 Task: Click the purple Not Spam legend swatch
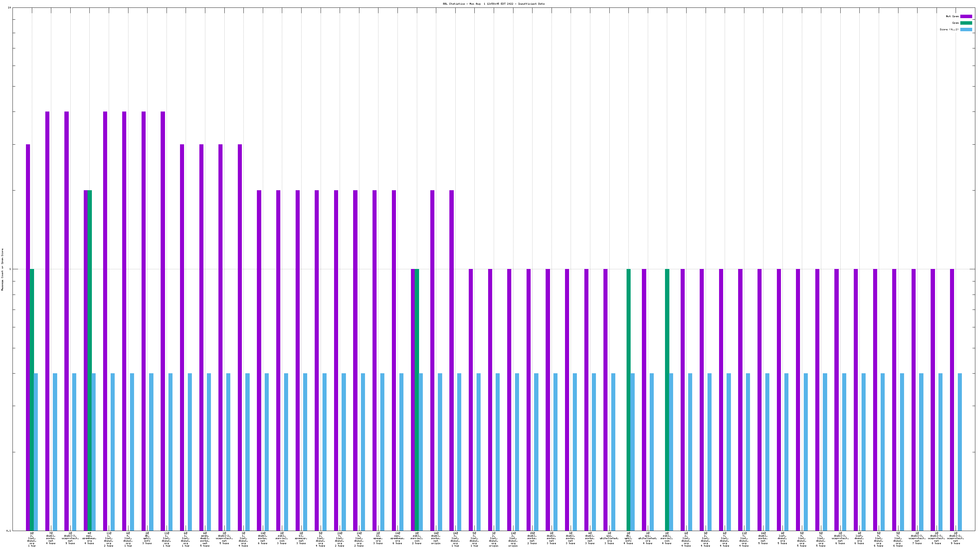(966, 16)
